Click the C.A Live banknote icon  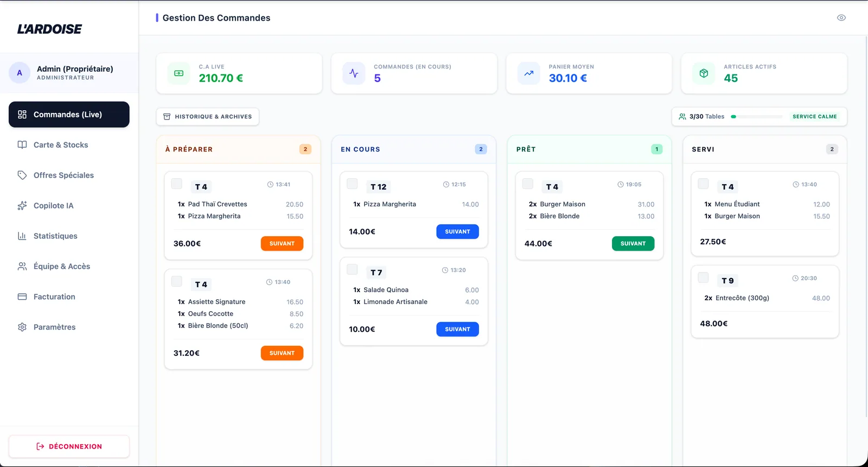[x=179, y=73]
